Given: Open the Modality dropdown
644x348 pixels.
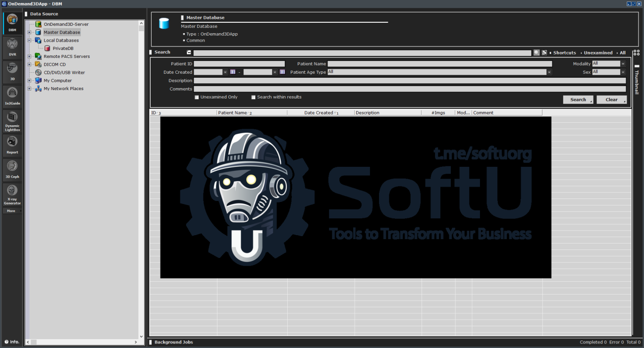Looking at the screenshot, I should pos(623,64).
